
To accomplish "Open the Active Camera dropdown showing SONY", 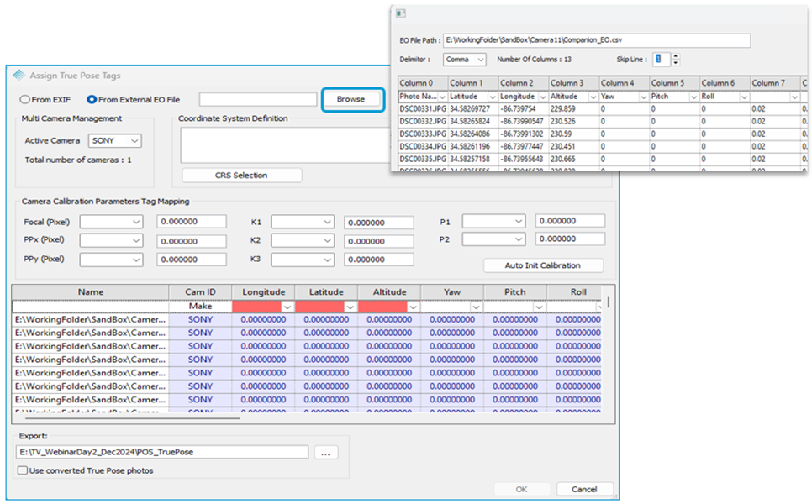I will 115,141.
